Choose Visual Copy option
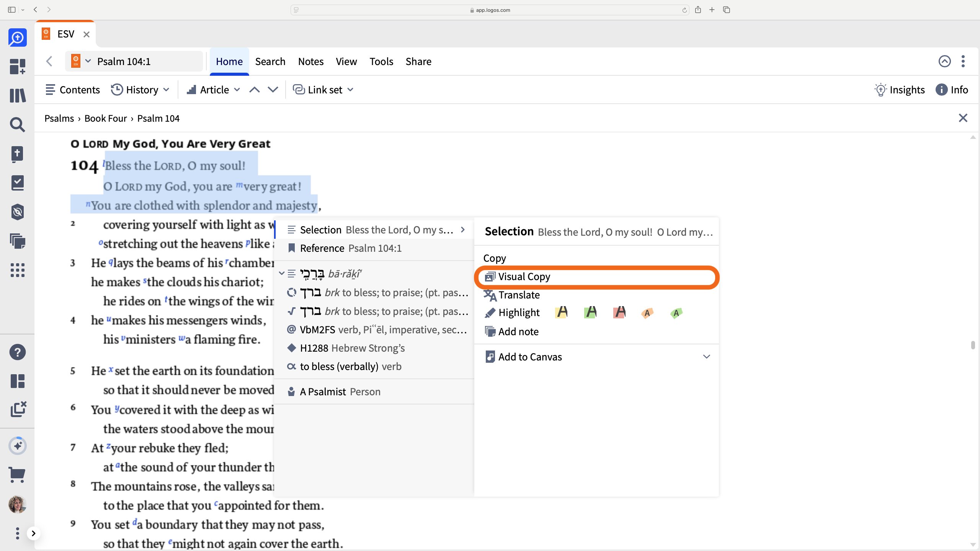The width and height of the screenshot is (980, 551). click(x=596, y=277)
